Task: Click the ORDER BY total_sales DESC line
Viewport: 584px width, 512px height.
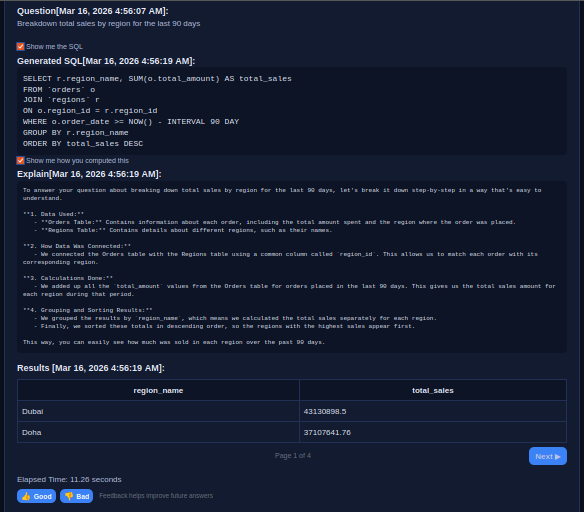Action: [x=83, y=143]
